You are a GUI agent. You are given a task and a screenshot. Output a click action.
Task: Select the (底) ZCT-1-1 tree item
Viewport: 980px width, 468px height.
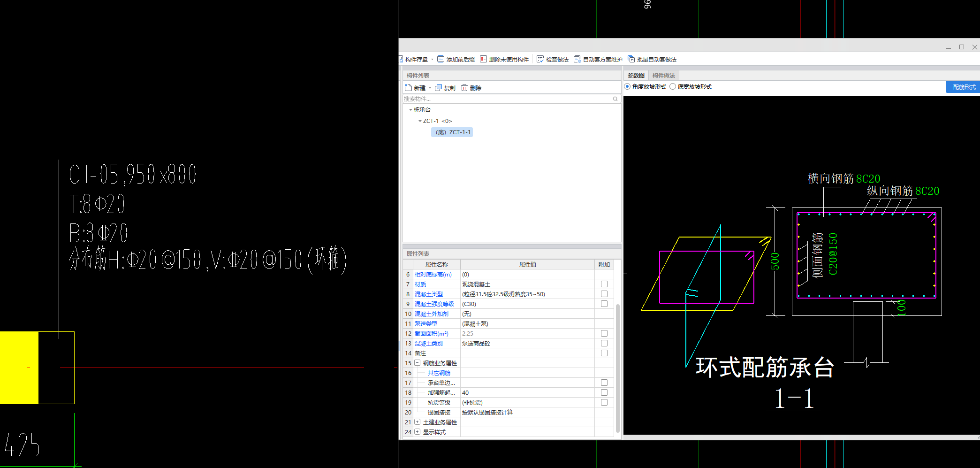(x=452, y=132)
